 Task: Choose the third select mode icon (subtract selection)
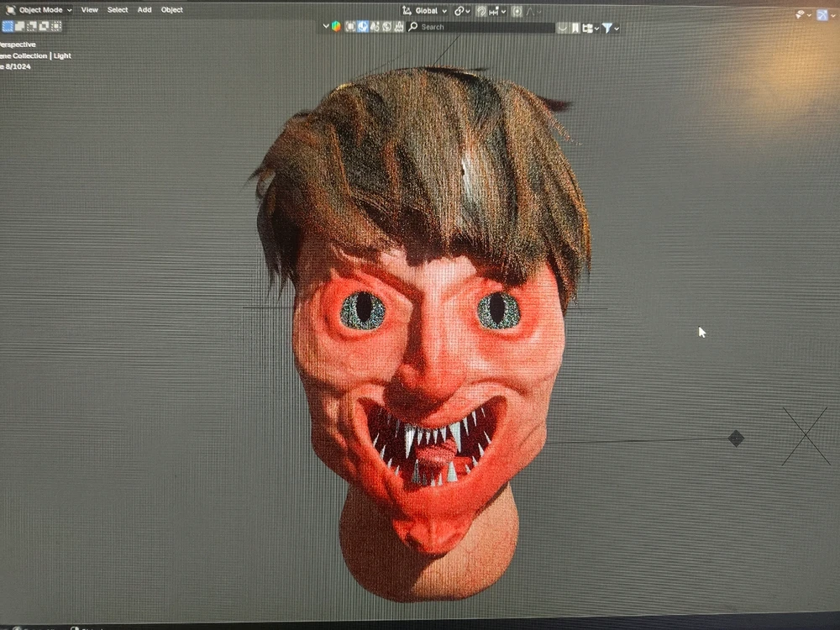point(32,26)
